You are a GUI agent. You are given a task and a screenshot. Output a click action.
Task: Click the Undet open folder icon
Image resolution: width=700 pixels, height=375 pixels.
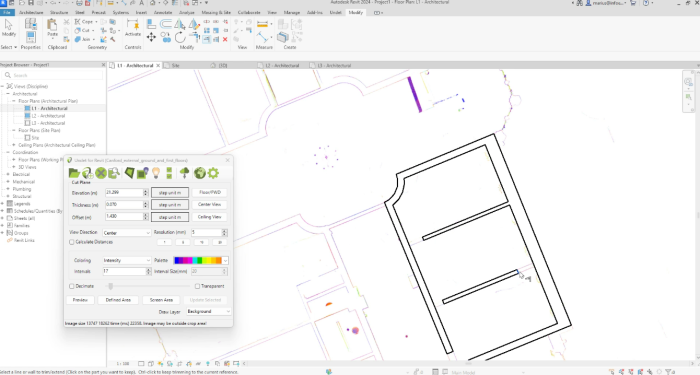(x=74, y=173)
